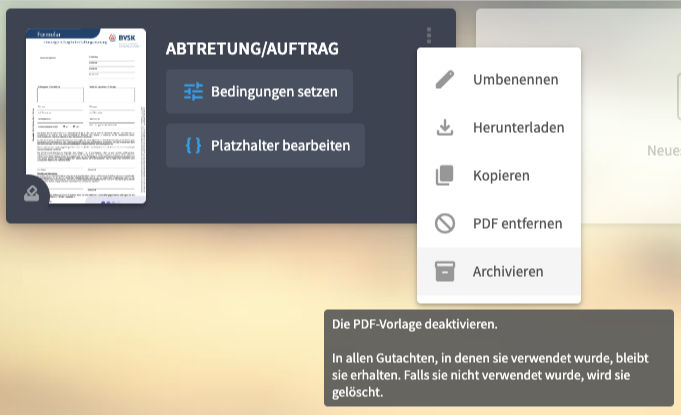This screenshot has height=415, width=681.
Task: Select the Kopieren menu entry
Action: [499, 175]
